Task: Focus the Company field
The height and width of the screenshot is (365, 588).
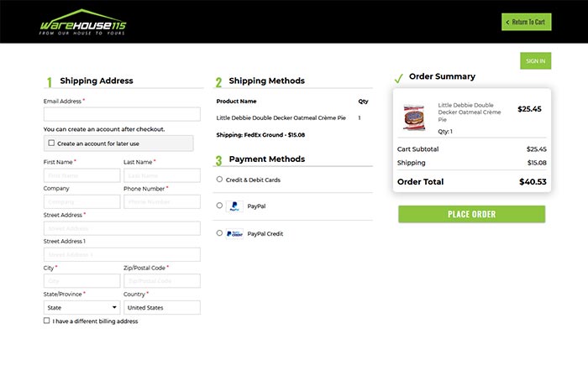Action: [x=81, y=201]
